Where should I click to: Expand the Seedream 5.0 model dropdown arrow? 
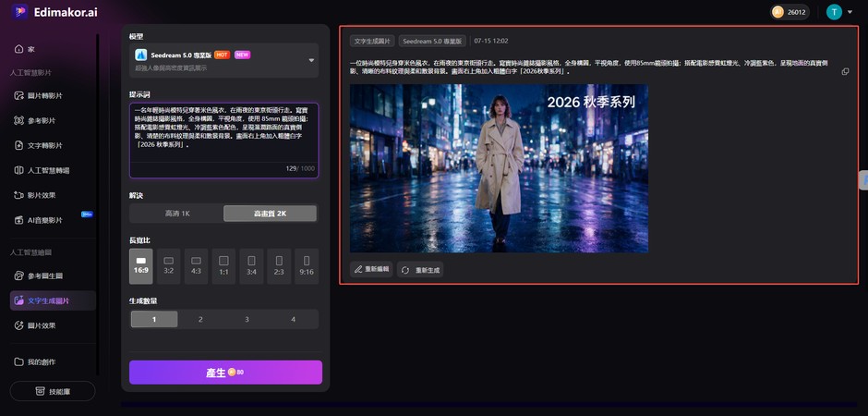coord(311,60)
